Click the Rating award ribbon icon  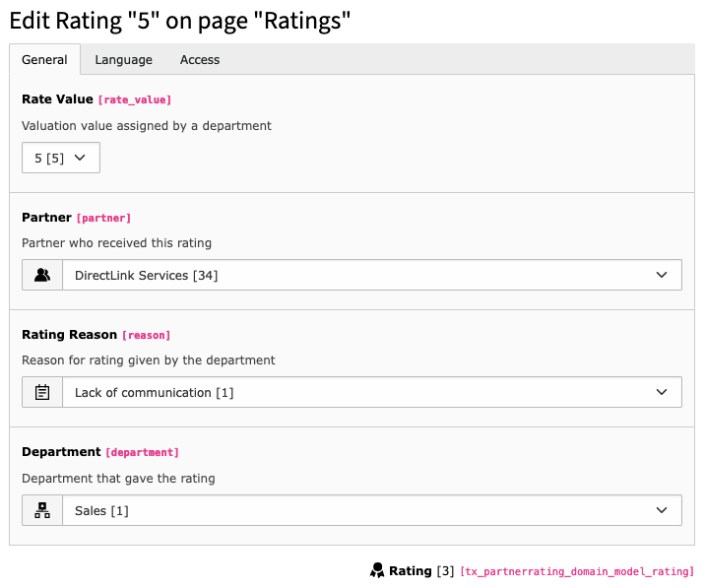point(377,571)
